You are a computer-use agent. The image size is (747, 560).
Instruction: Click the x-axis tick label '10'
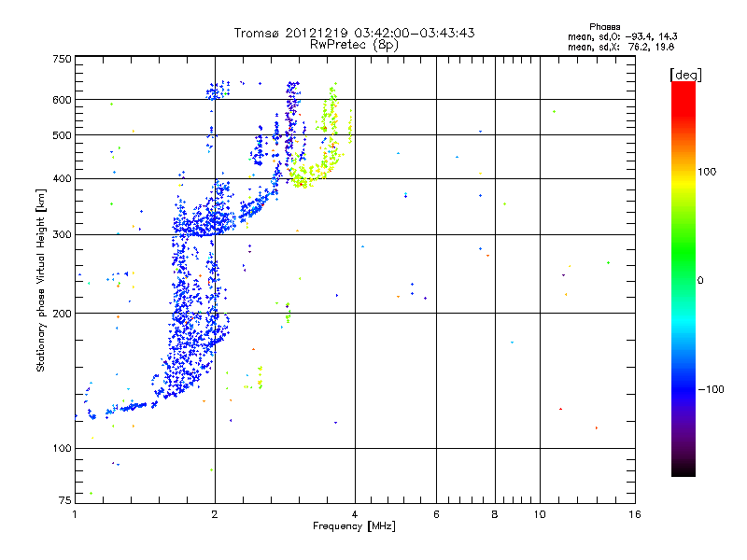540,514
